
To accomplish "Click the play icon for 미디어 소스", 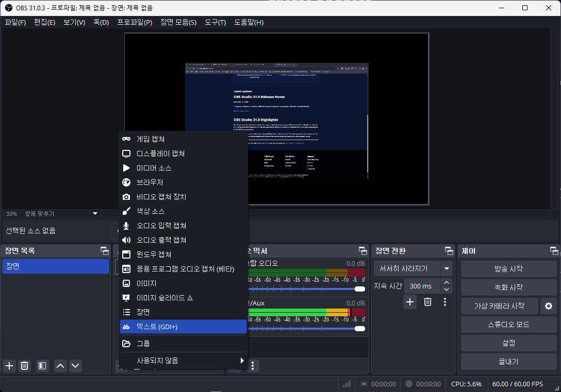I will 126,168.
